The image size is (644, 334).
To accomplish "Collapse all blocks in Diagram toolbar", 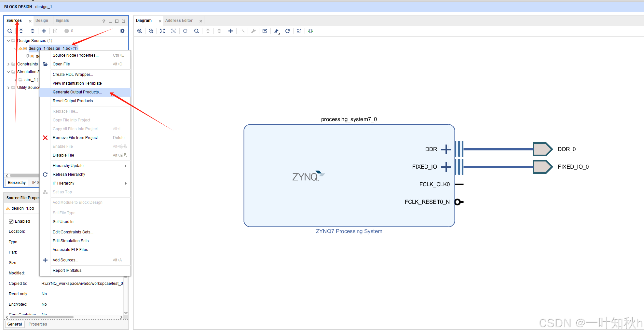I will pos(208,31).
